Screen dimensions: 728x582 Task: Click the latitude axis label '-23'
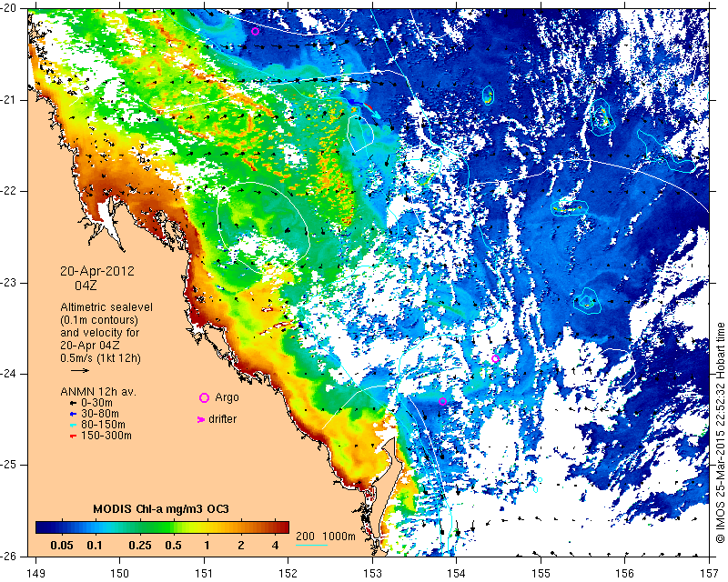tap(9, 283)
